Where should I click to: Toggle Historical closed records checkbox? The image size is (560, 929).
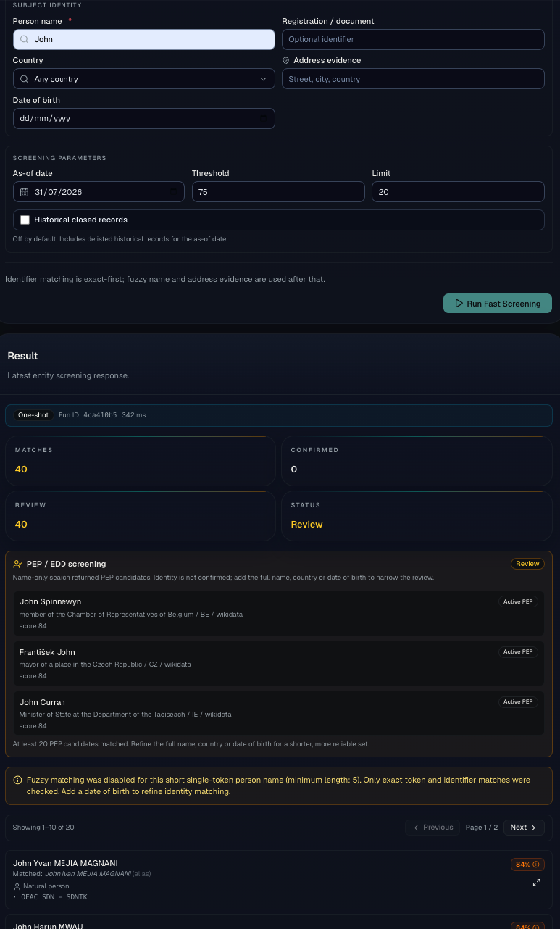25,220
